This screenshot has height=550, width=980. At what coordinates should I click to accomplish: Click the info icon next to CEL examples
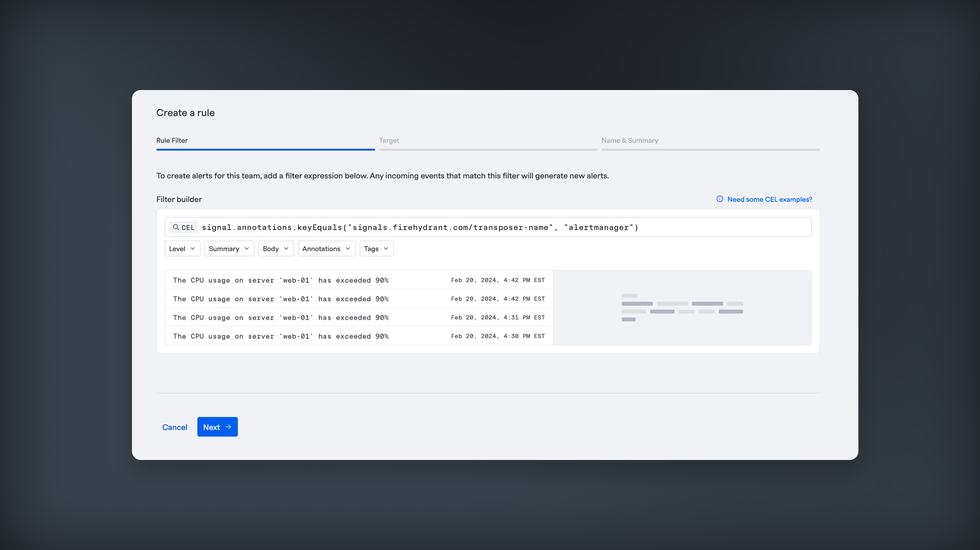click(x=719, y=199)
